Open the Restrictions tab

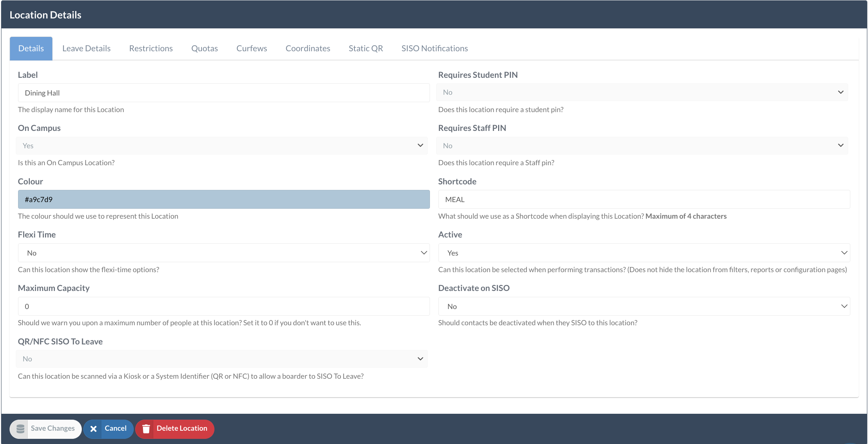click(x=151, y=48)
